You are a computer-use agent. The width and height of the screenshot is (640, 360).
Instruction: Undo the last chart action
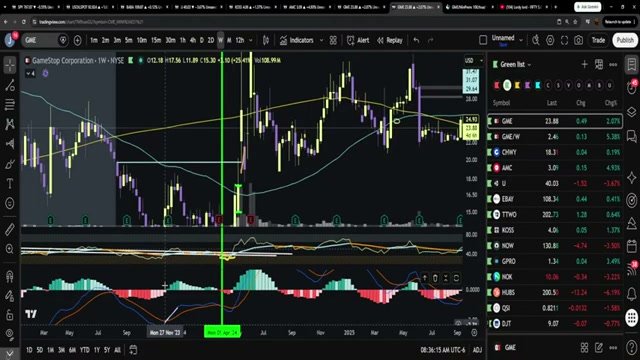tap(416, 40)
